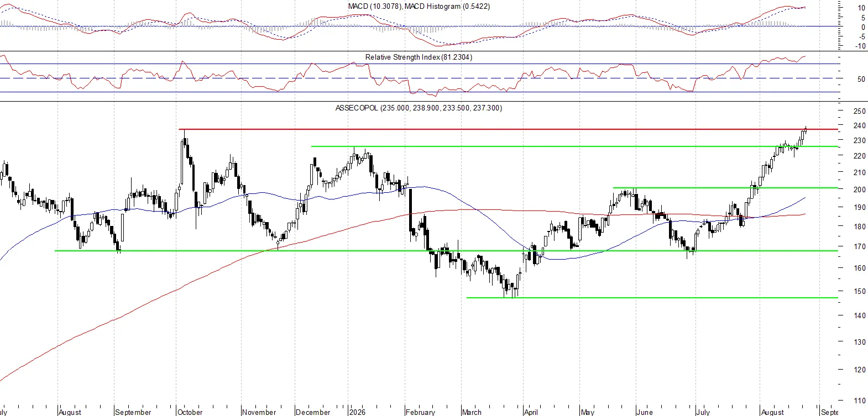This screenshot has height=416, width=868.
Task: Select the 110 price axis label
Action: (x=860, y=401)
